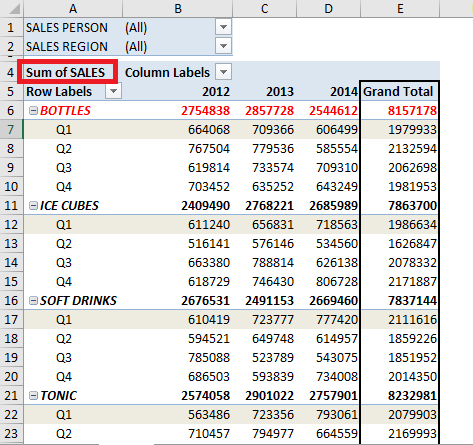This screenshot has width=473, height=445.
Task: Open the SALES REGION filter dropdown
Action: pos(223,46)
